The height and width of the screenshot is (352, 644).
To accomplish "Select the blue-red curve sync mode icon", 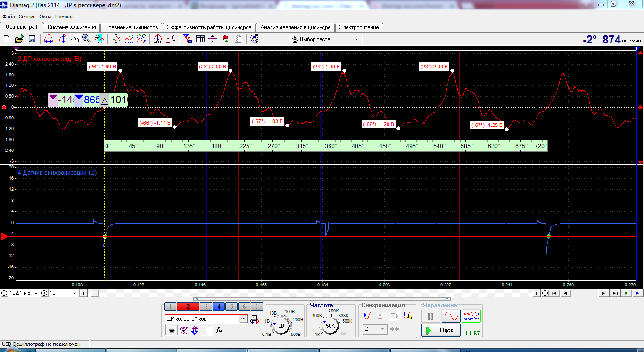I will tap(368, 316).
